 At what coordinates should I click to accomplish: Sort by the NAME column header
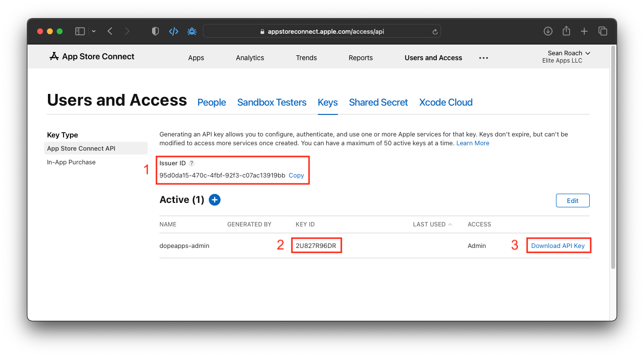168,224
